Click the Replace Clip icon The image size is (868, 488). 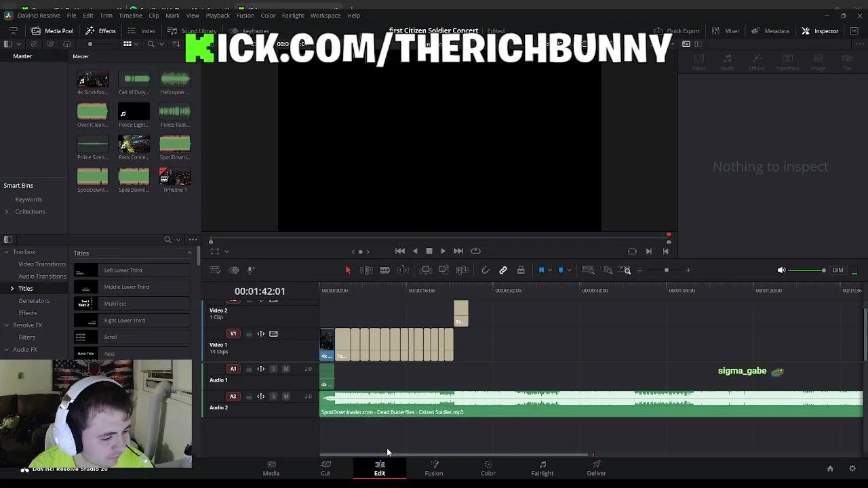click(462, 270)
